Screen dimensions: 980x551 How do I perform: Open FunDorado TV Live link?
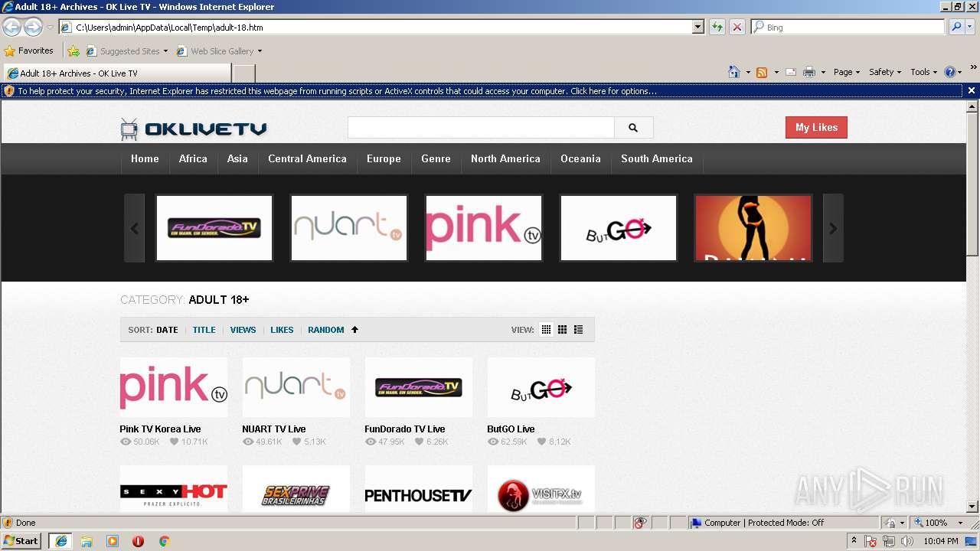coord(404,429)
